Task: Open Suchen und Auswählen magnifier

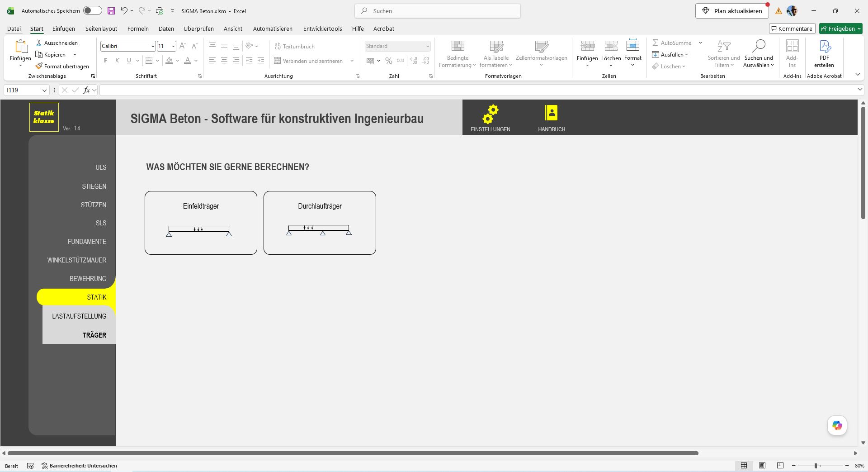Action: pyautogui.click(x=759, y=46)
